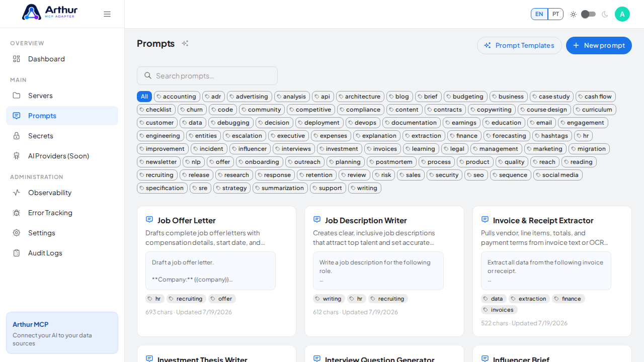Click the Settings gear icon in sidebar
The image size is (644, 362).
[x=17, y=233]
